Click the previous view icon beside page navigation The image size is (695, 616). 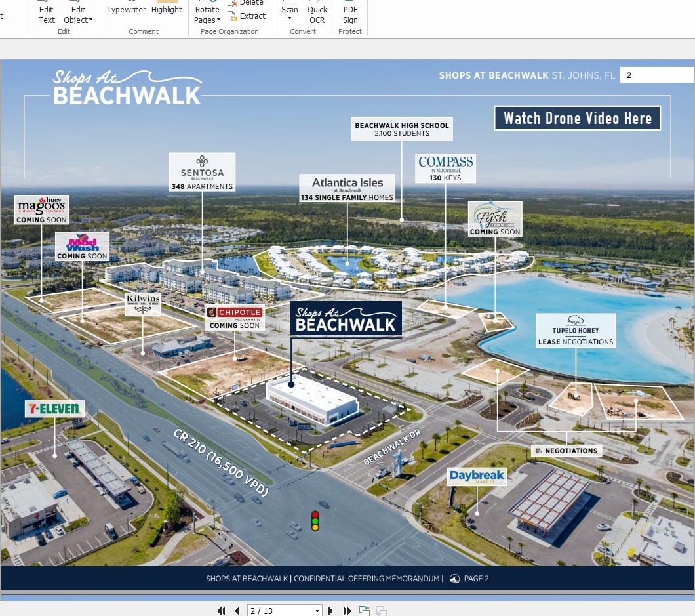click(x=364, y=611)
